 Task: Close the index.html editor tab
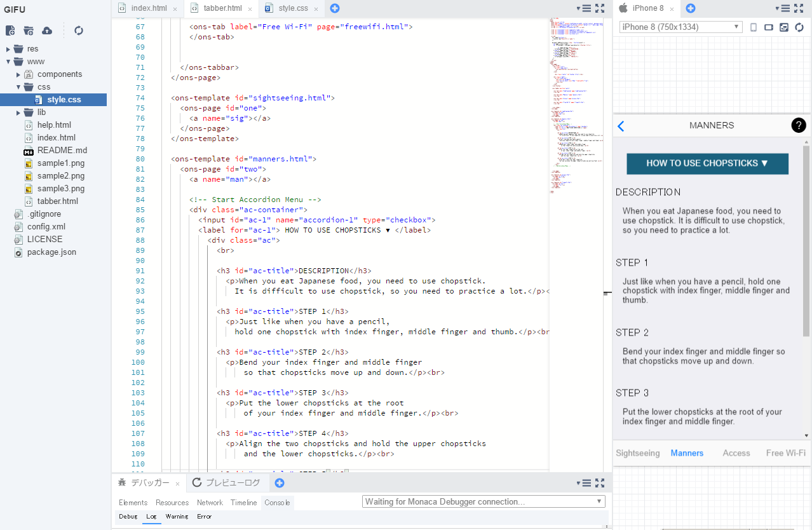pos(175,9)
